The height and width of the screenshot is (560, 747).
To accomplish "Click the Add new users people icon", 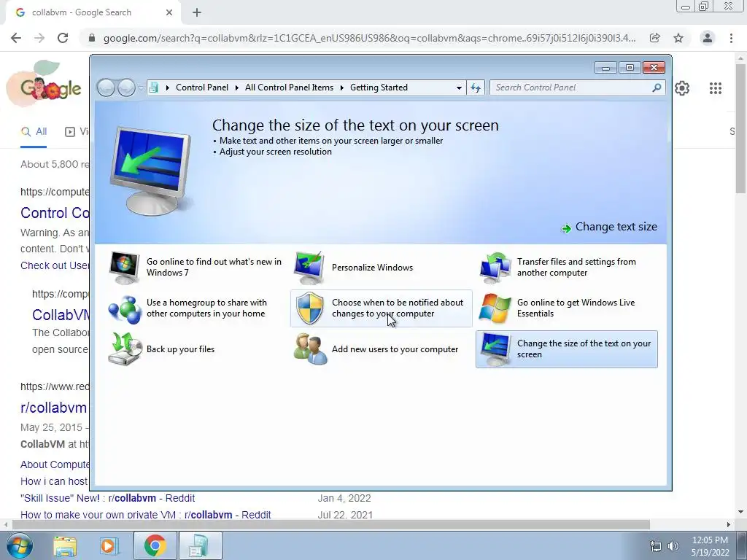I will [x=311, y=349].
